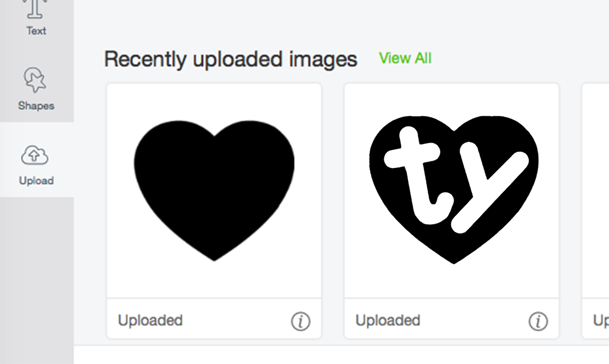Screen dimensions: 609x364
Task: Select the Text tool icon
Action: tap(35, 9)
